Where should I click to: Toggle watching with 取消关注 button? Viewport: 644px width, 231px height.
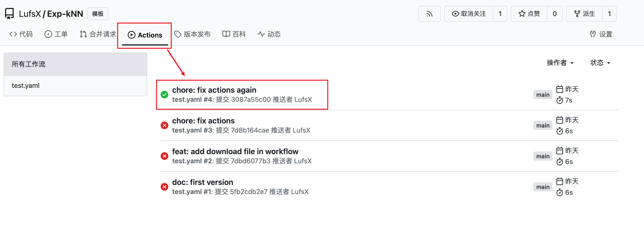click(x=469, y=14)
